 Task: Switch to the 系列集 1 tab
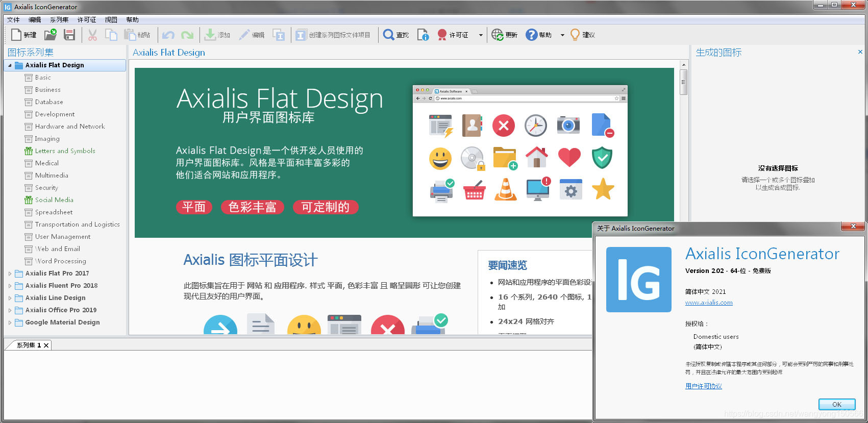(x=29, y=345)
